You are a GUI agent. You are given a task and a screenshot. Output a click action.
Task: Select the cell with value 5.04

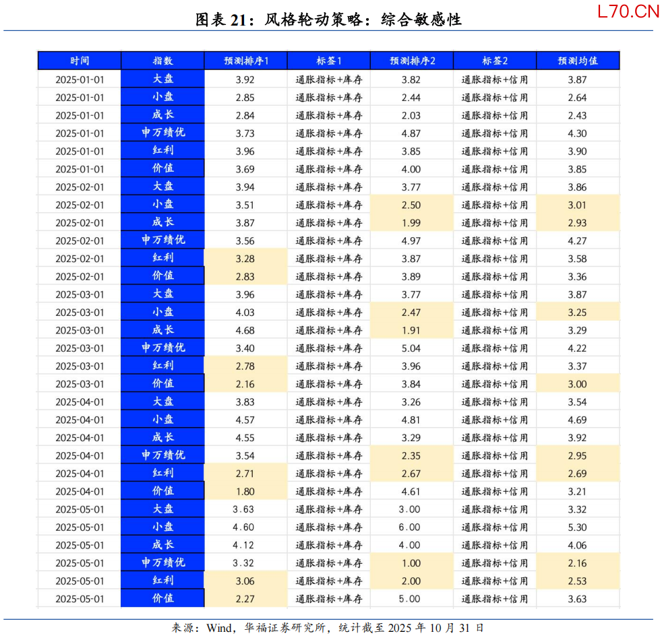[411, 348]
